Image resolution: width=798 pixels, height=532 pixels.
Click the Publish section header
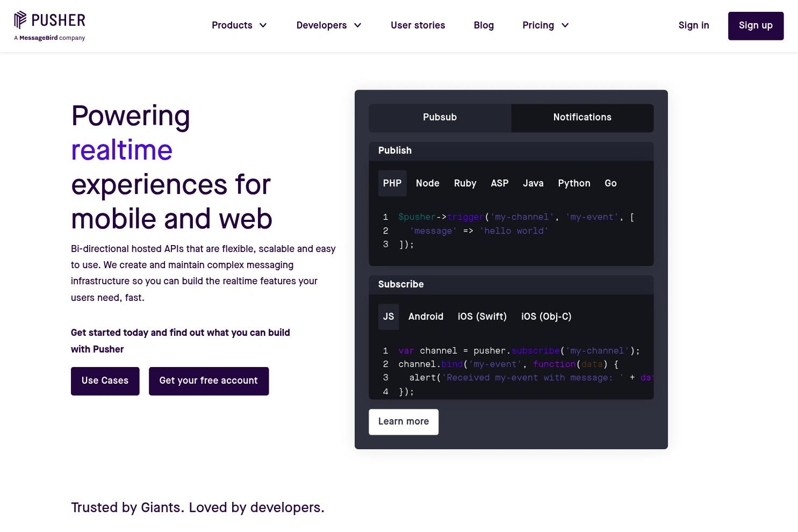pos(511,151)
